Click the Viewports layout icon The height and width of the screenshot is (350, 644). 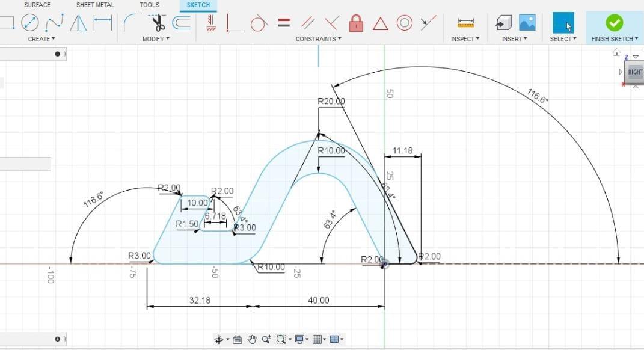tap(334, 339)
